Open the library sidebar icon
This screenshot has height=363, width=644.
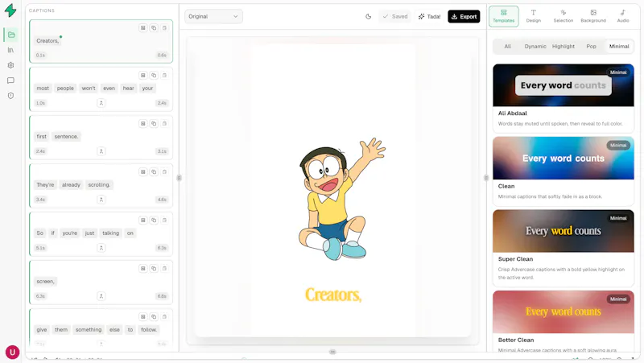10,50
